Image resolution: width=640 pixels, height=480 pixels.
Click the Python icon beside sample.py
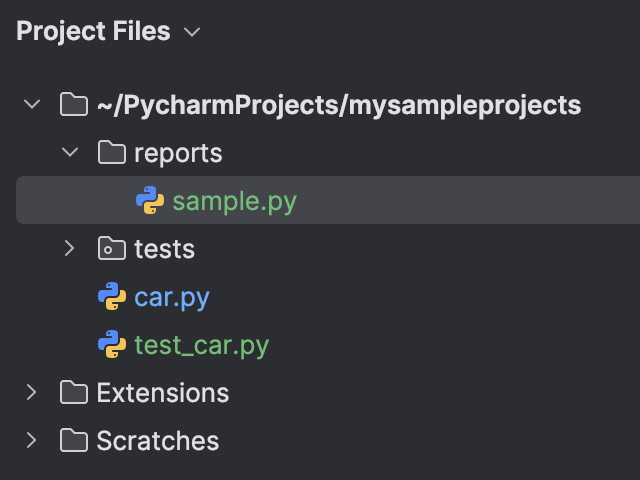coord(150,201)
